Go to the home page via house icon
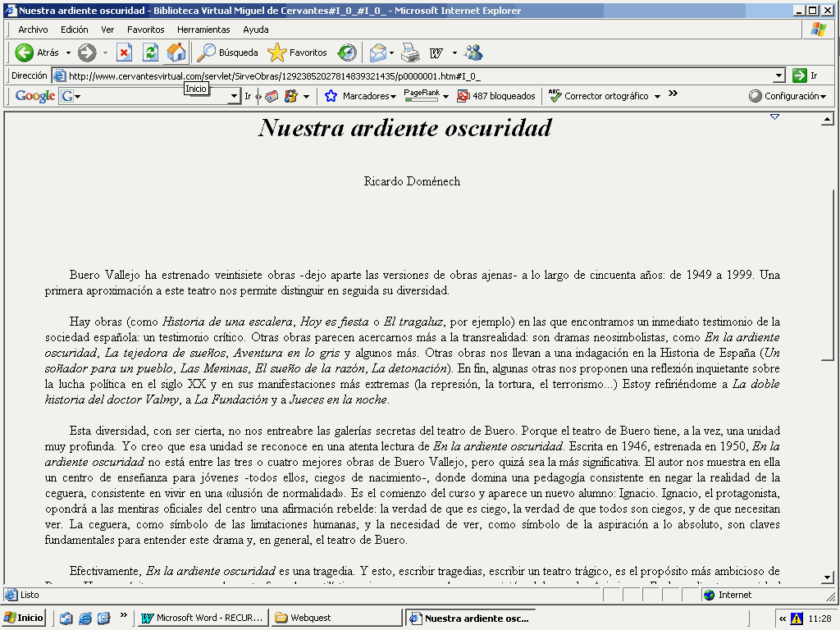The image size is (840, 630). 176,52
